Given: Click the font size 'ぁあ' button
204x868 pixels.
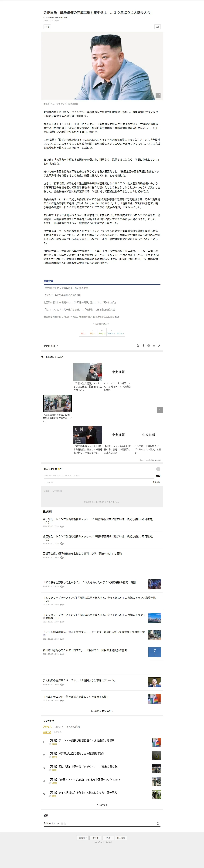Looking at the screenshot, I should point(157,27).
